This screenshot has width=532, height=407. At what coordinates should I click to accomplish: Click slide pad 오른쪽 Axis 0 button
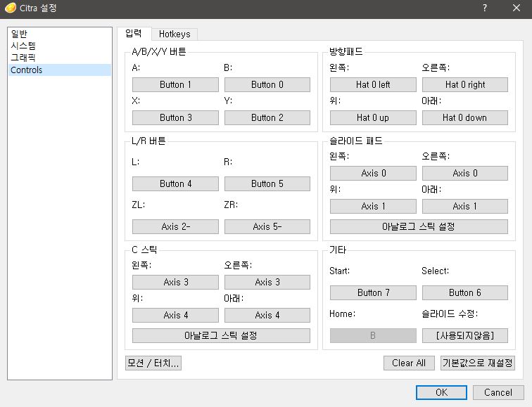465,173
